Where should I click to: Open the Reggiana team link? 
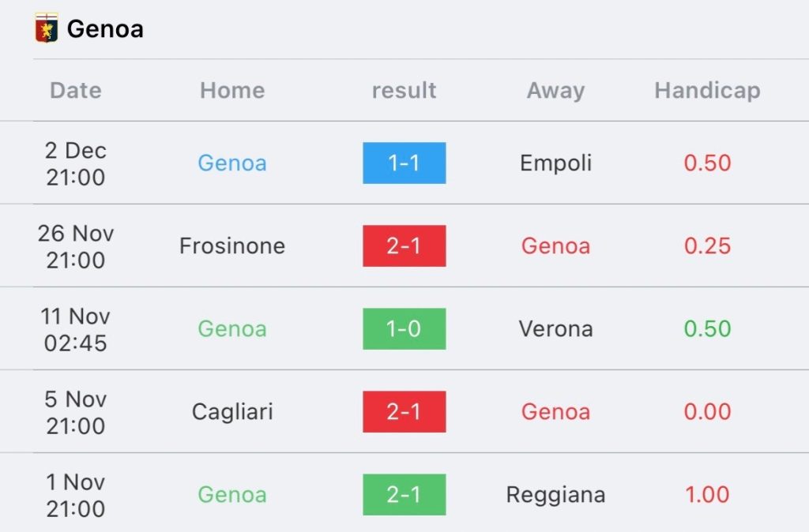(x=555, y=495)
